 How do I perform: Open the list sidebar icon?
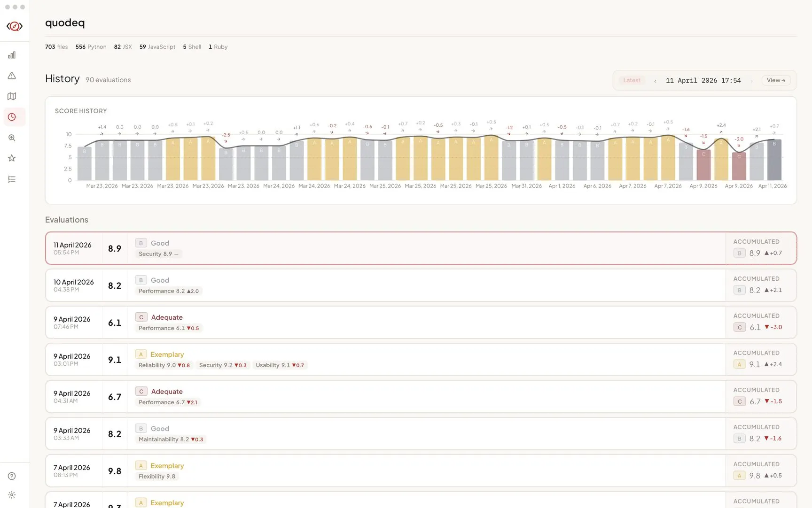(x=12, y=179)
